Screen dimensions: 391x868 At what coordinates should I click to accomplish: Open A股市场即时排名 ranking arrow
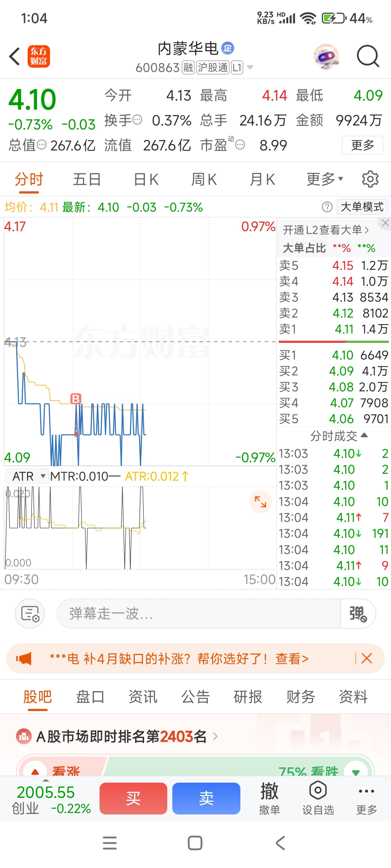[215, 736]
